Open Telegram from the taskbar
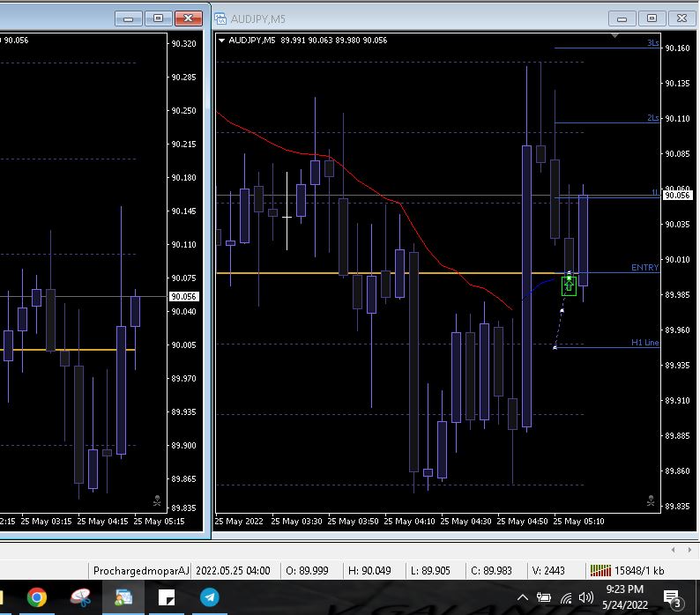The height and width of the screenshot is (615, 700). click(x=210, y=597)
